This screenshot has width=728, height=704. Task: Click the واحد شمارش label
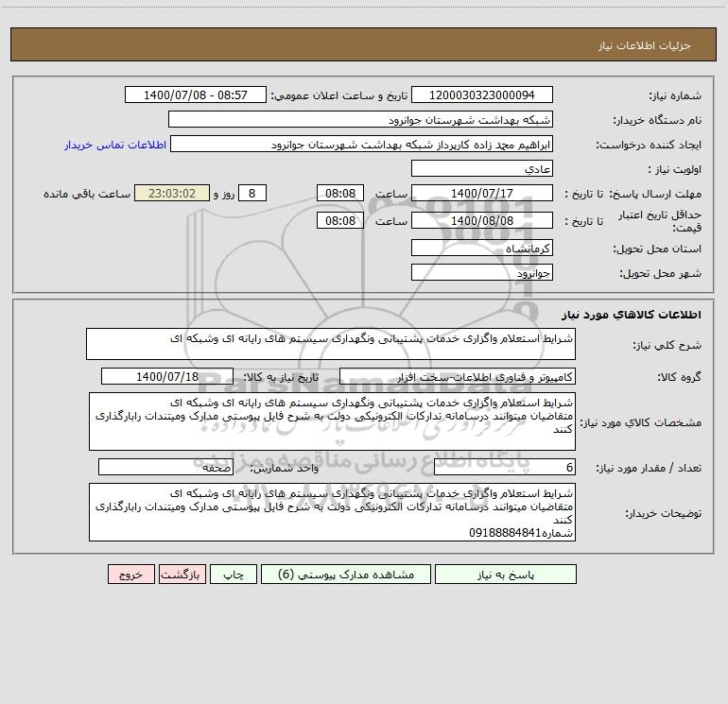click(285, 468)
